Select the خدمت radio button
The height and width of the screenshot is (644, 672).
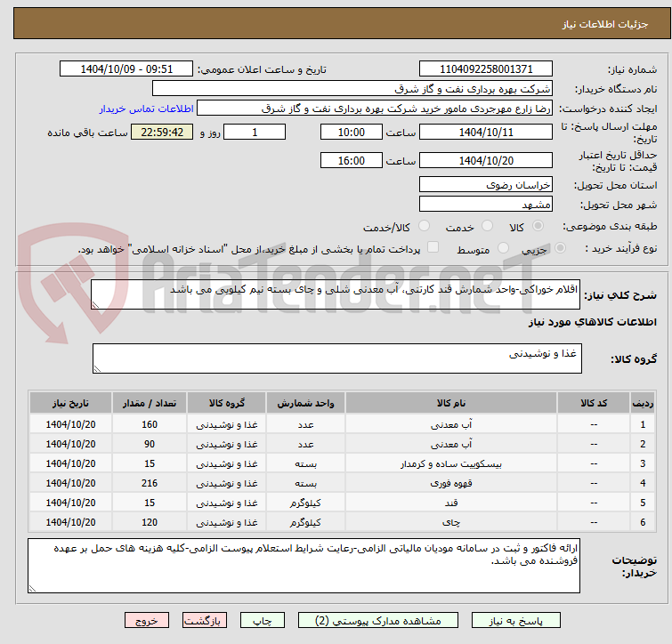click(487, 226)
